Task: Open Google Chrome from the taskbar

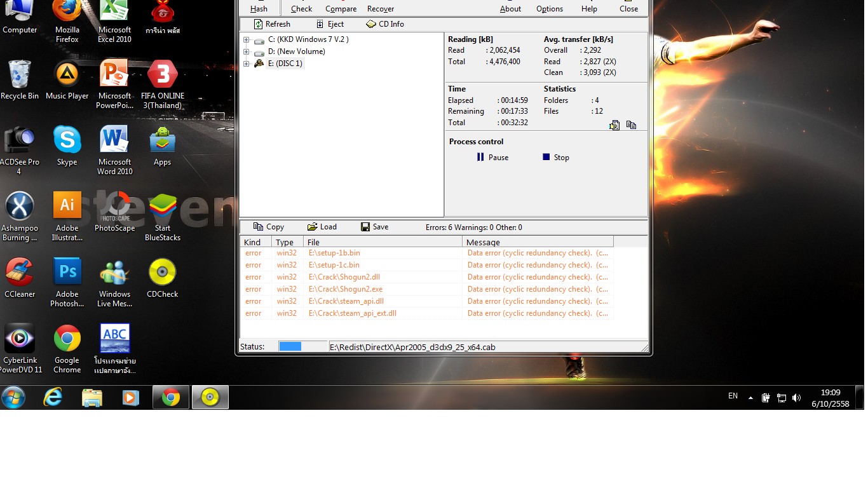Action: (171, 398)
